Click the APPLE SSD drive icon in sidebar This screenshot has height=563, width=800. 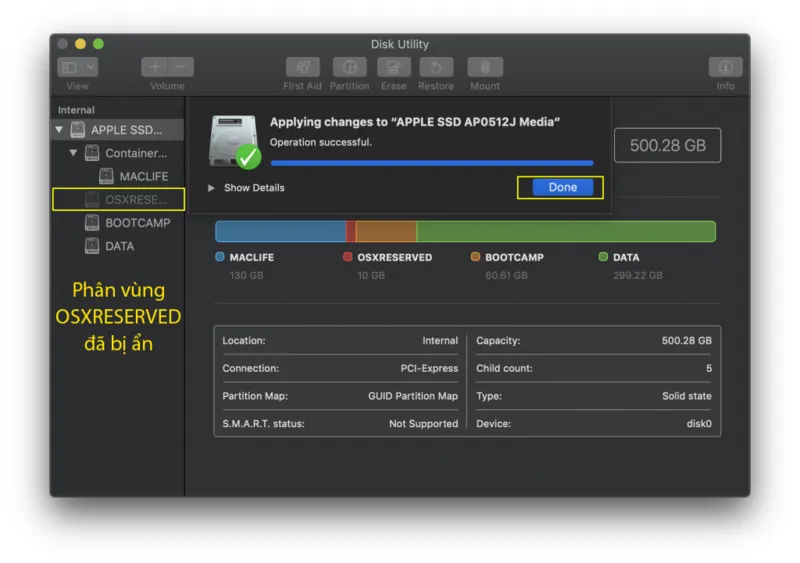78,130
